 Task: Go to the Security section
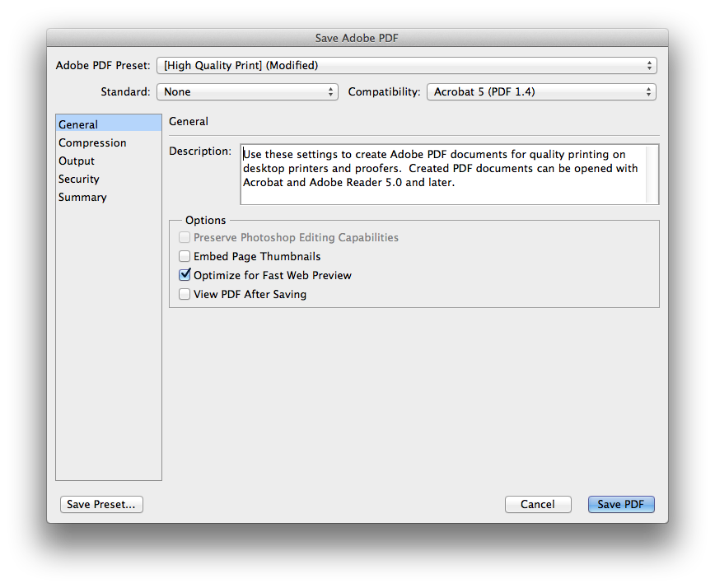tap(79, 179)
